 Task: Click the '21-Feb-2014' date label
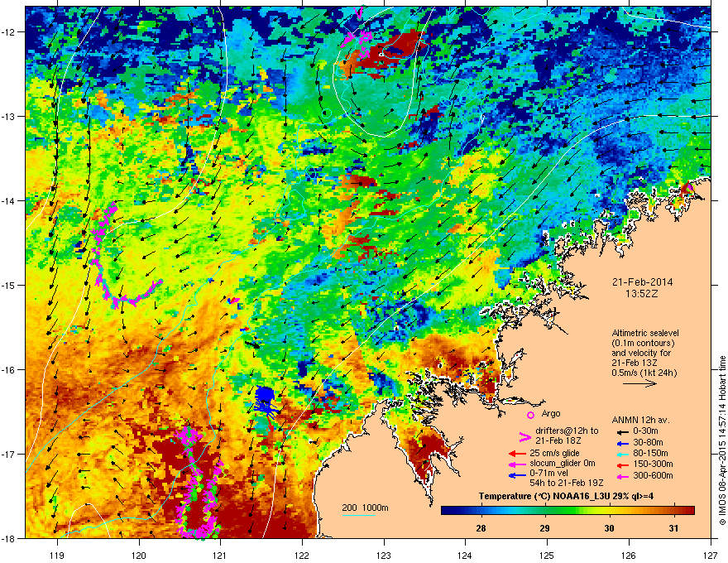point(642,282)
